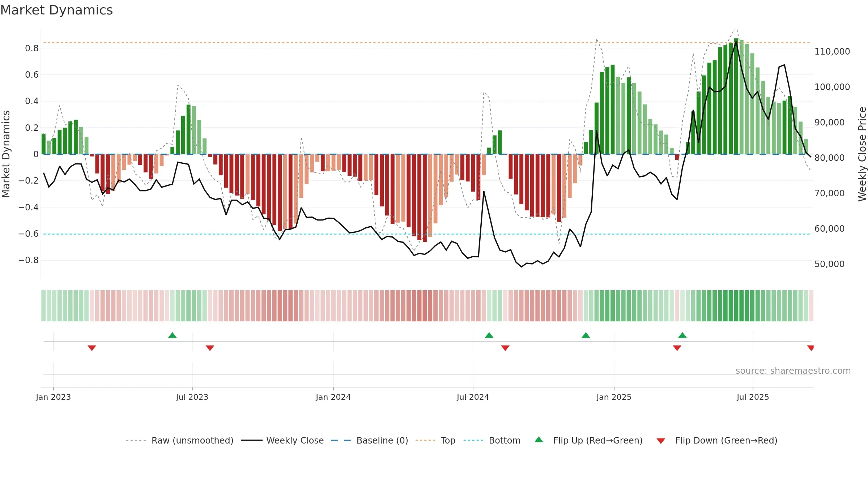Click the 70,000 price axis label
Viewport: 868px width, 488px height.
pyautogui.click(x=830, y=193)
